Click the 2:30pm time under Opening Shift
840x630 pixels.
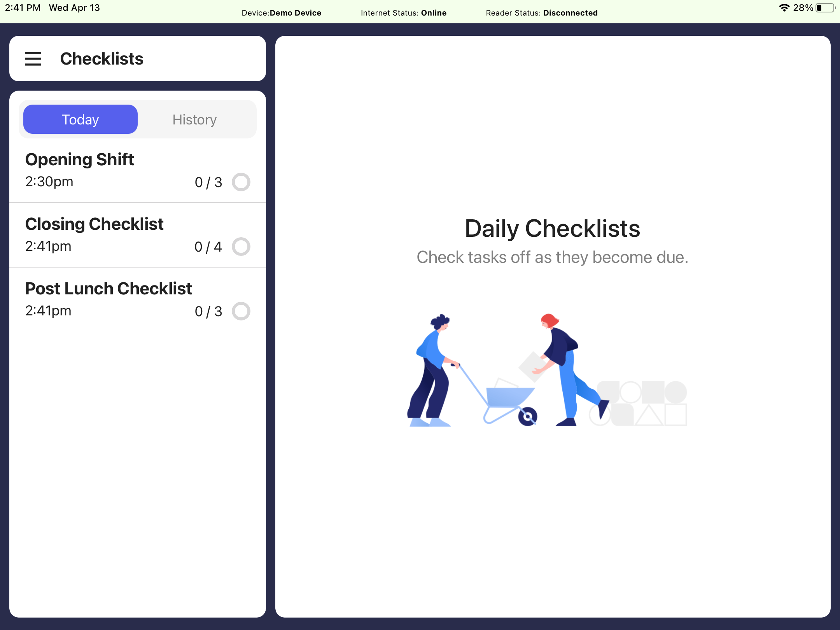[49, 182]
